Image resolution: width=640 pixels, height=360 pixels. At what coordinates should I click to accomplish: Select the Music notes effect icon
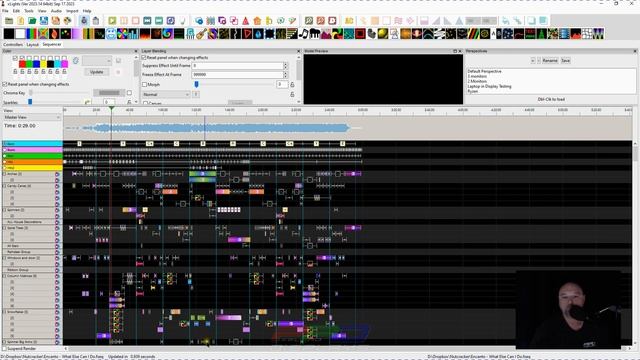click(x=303, y=34)
